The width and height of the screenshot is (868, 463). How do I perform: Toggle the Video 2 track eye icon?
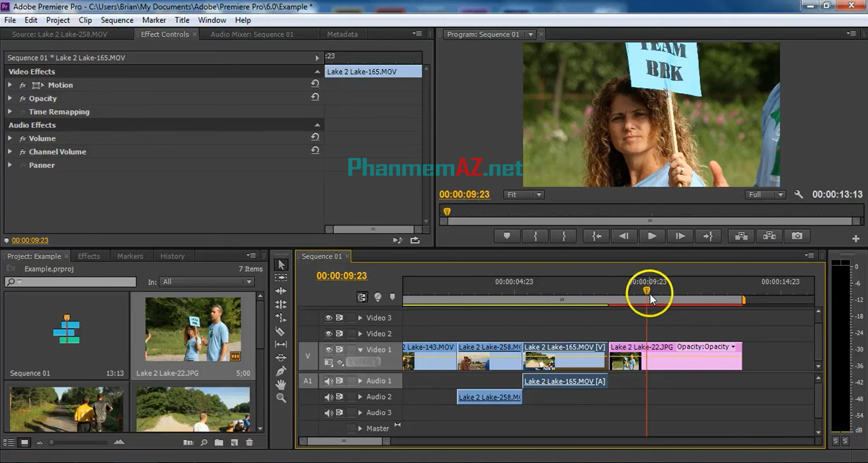point(328,334)
